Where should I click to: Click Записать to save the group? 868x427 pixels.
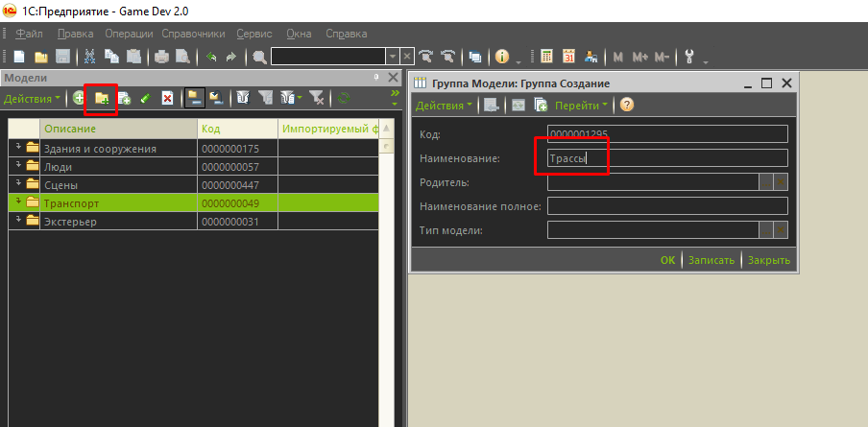711,260
